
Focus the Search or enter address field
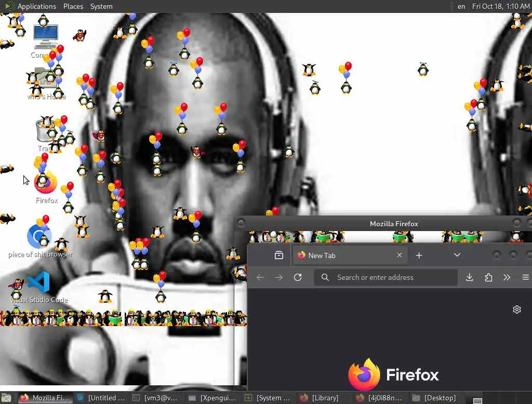(x=386, y=277)
